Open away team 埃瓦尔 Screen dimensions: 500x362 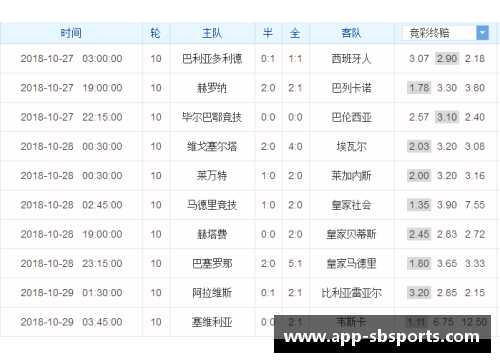pyautogui.click(x=351, y=146)
